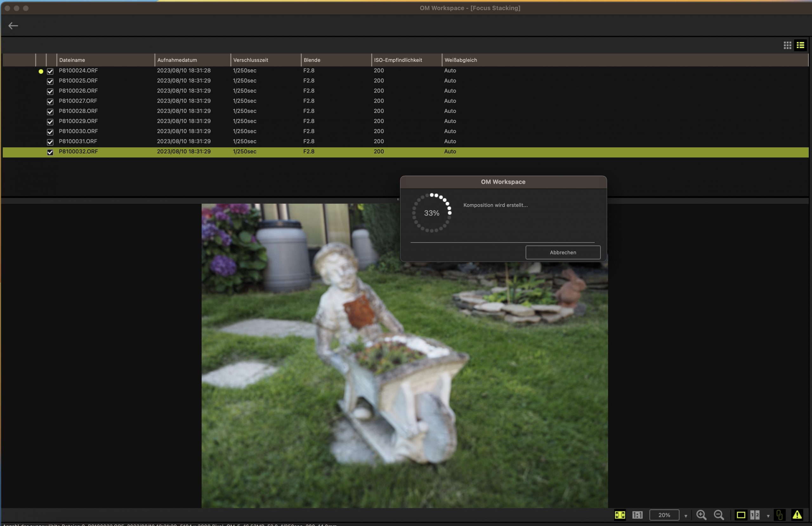Open the compare view layout dropdown
The image size is (812, 526).
tap(768, 515)
